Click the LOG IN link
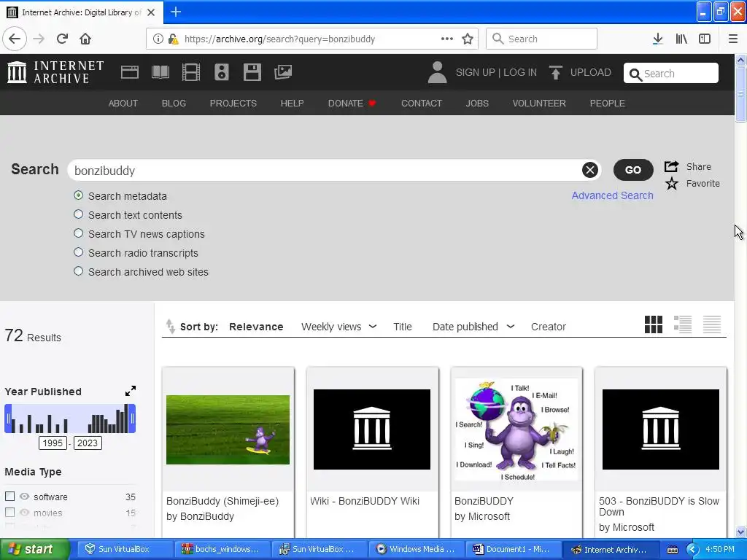The height and width of the screenshot is (560, 747). pos(520,72)
